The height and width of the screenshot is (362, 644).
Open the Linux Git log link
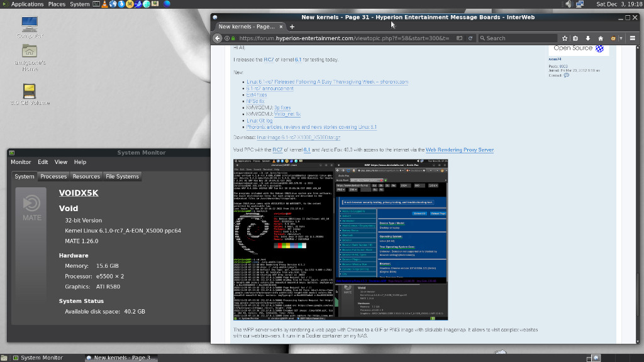(x=259, y=121)
